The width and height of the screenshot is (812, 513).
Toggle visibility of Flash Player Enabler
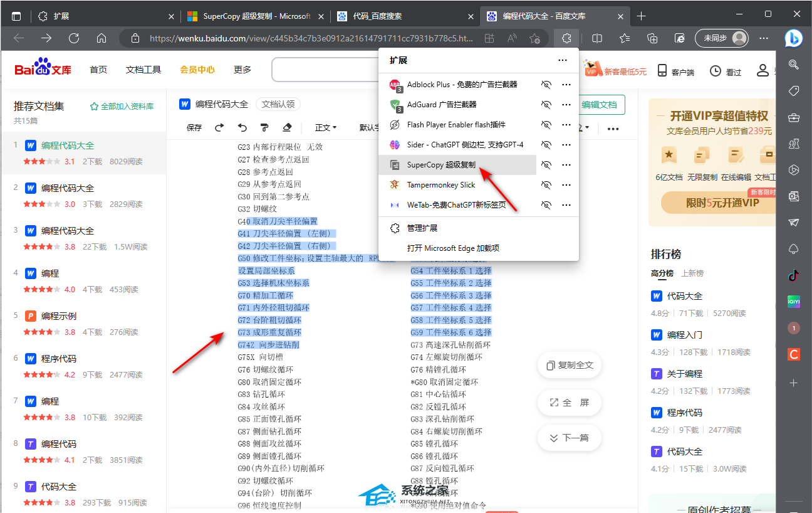point(546,124)
